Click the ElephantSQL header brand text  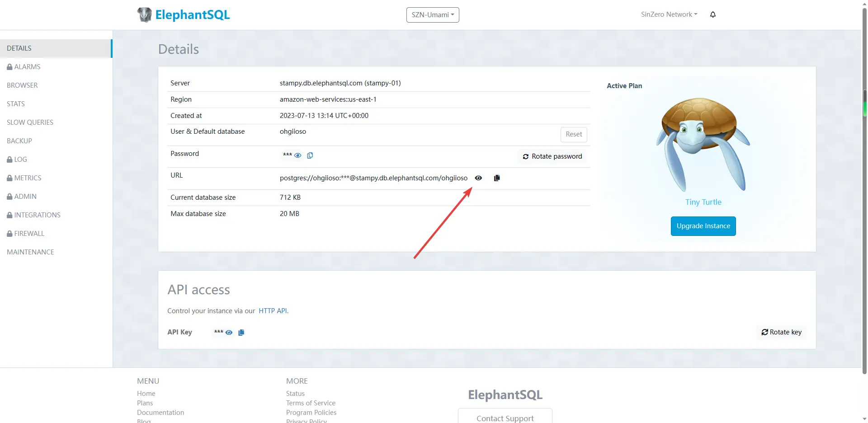pos(193,15)
